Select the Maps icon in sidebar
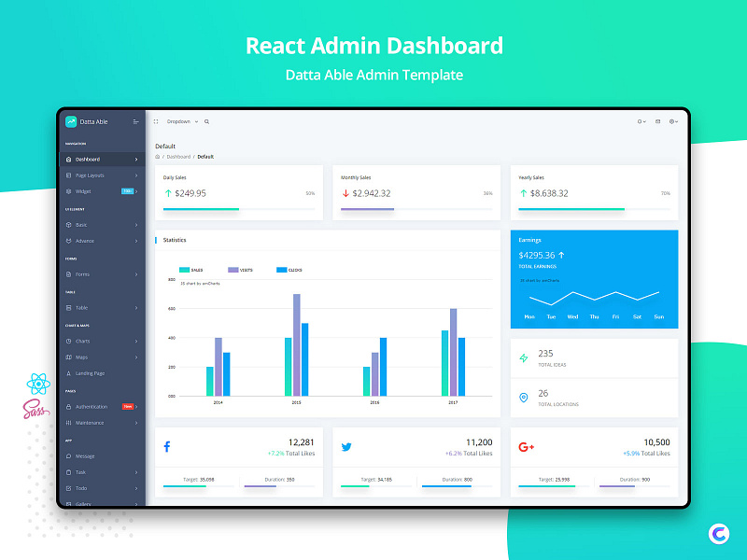747x560 pixels. tap(69, 357)
